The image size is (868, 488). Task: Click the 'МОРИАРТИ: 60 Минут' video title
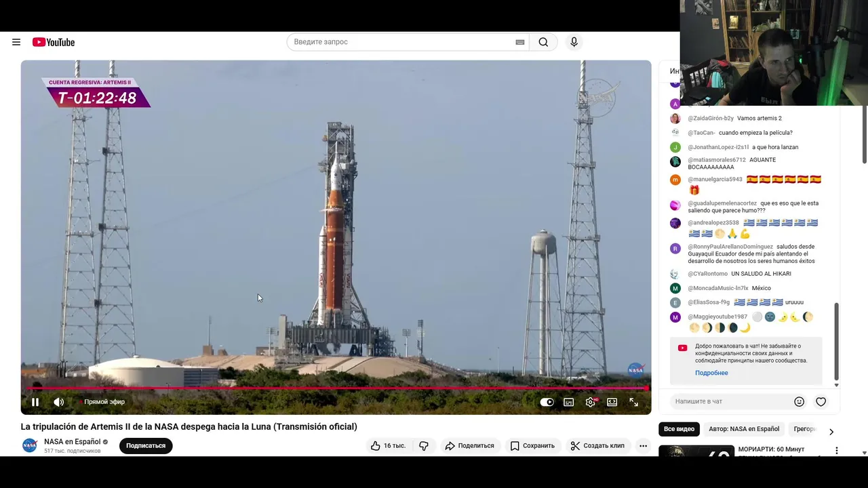771,449
